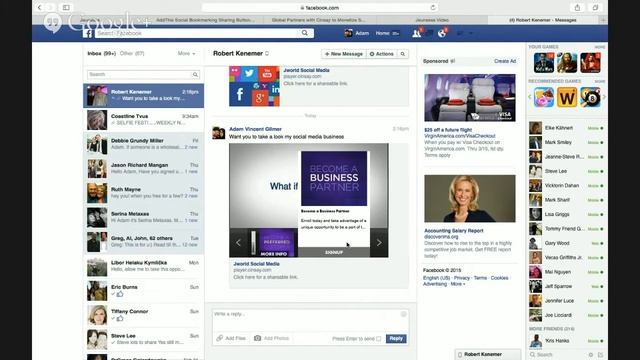This screenshot has height=360, width=640.
Task: Search within conversation magnifier button
Action: [402, 54]
